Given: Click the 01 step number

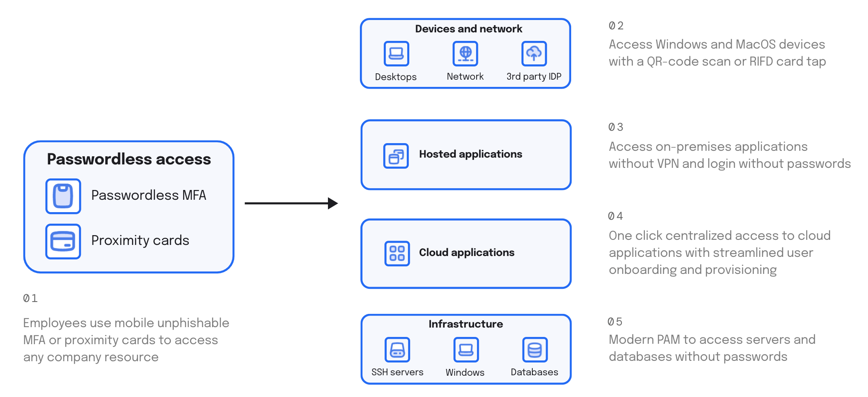Looking at the screenshot, I should pos(30,299).
